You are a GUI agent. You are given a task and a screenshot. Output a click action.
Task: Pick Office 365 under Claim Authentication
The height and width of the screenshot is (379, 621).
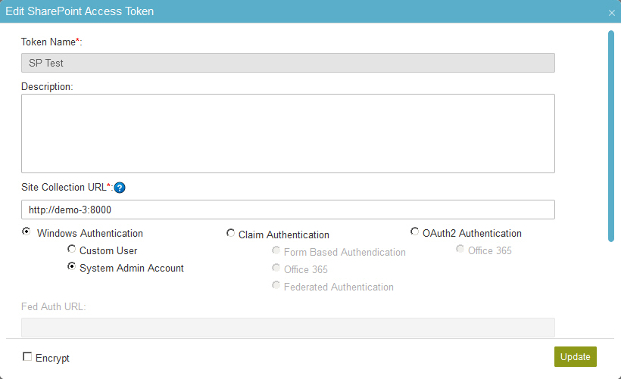pyautogui.click(x=276, y=268)
